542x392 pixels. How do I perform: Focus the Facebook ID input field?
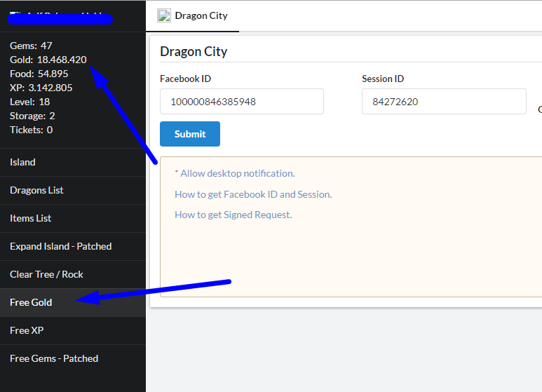242,101
